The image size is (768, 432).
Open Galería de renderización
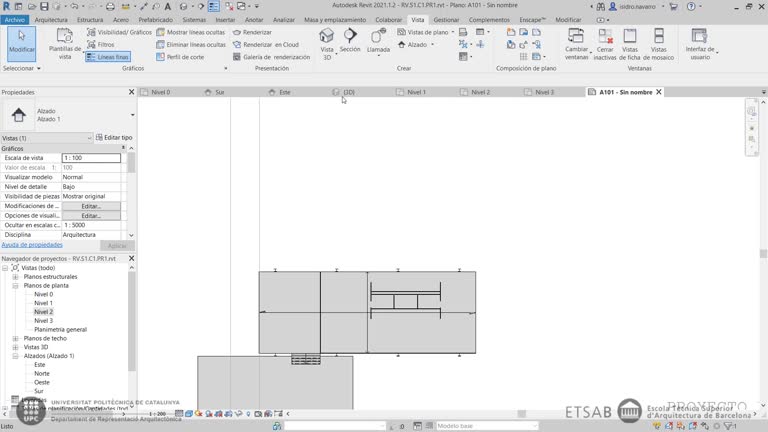pyautogui.click(x=271, y=57)
